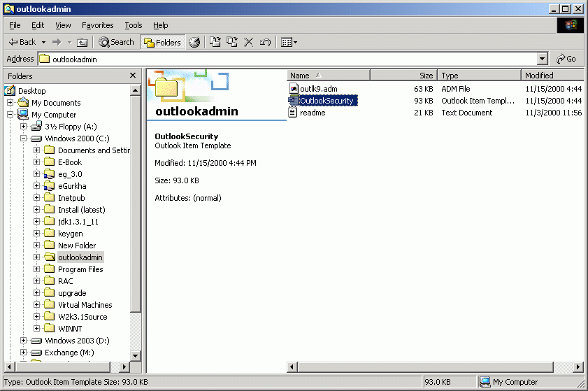588x391 pixels.
Task: Sort by the Size column header
Action: (x=403, y=76)
